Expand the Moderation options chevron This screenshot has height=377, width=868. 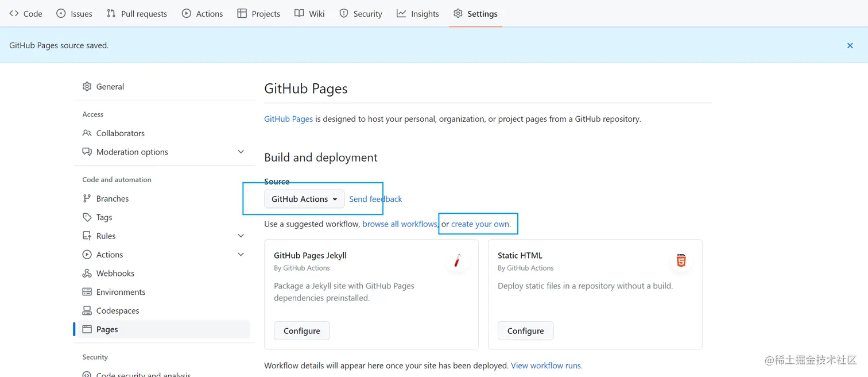241,152
